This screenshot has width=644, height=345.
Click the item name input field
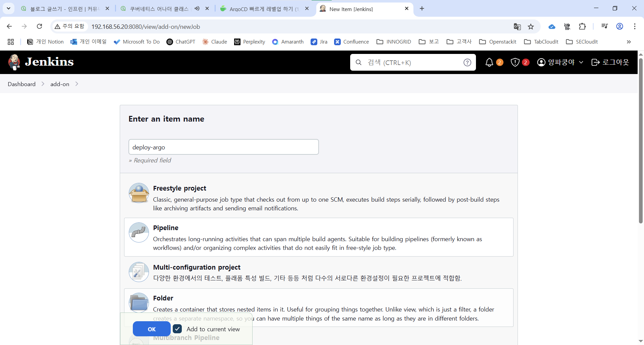224,147
